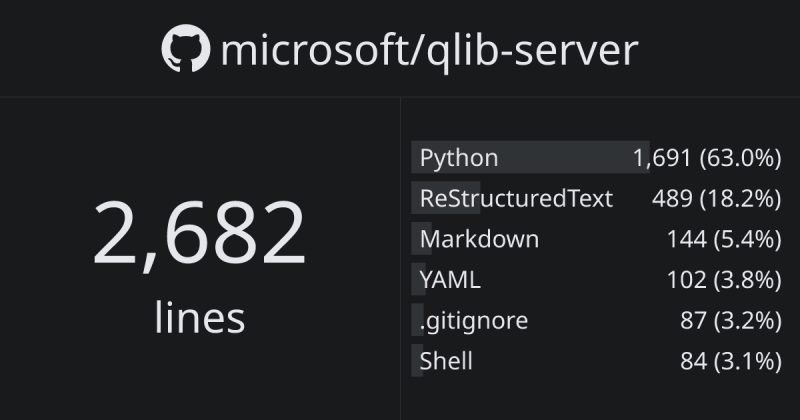The width and height of the screenshot is (800, 420).
Task: Select the Markdown language label
Action: pos(479,239)
